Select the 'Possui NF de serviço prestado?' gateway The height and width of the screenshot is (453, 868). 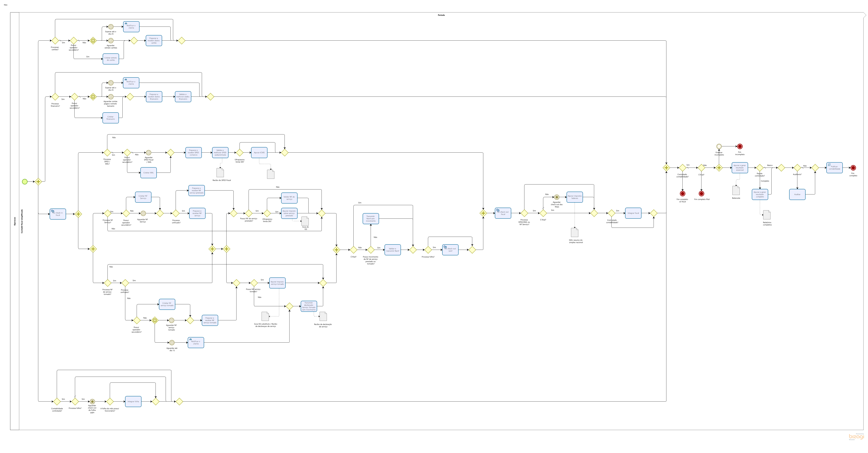[249, 214]
